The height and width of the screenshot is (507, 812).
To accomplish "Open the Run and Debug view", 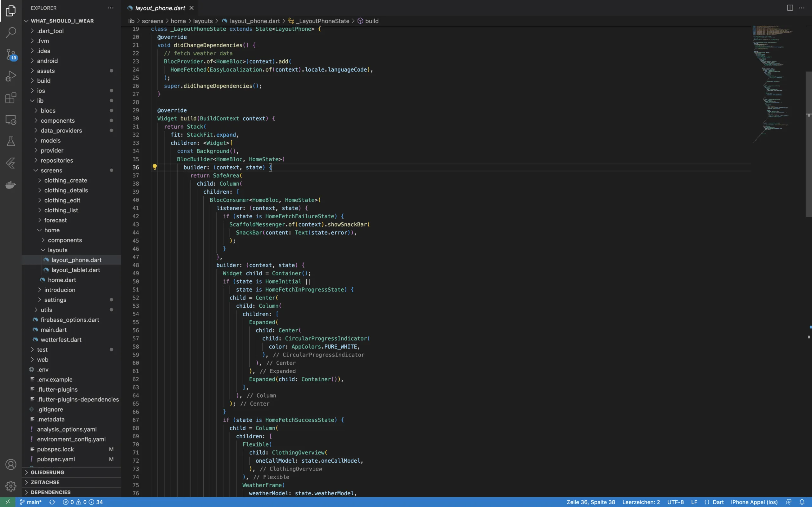I will pyautogui.click(x=10, y=76).
